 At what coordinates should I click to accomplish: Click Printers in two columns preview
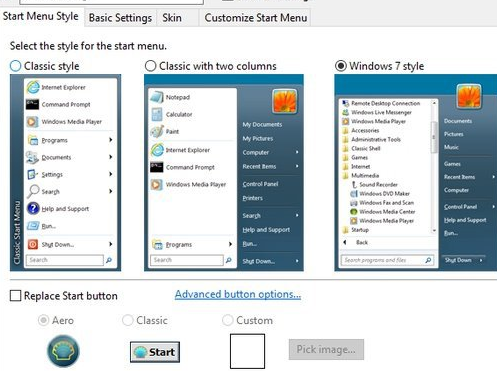[253, 198]
